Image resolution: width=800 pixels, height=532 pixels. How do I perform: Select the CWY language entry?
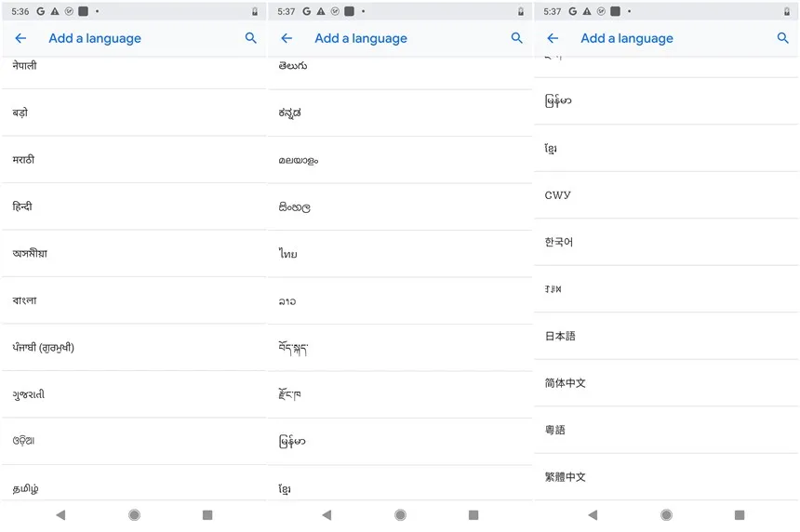click(x=666, y=194)
